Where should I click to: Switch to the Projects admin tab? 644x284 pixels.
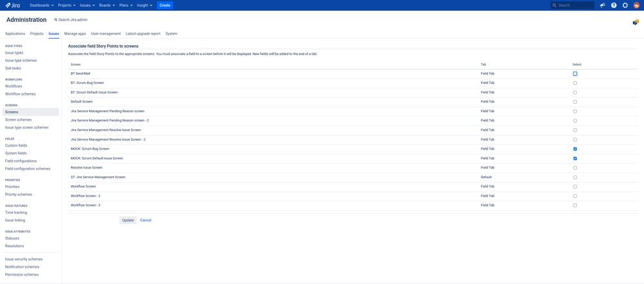[37, 34]
